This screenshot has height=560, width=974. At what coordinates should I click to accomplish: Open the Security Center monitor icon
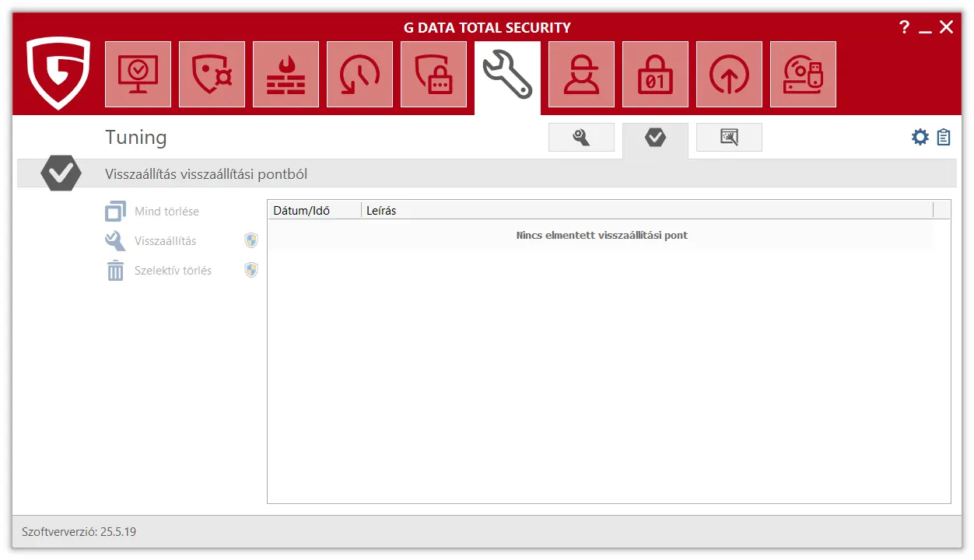tap(138, 75)
